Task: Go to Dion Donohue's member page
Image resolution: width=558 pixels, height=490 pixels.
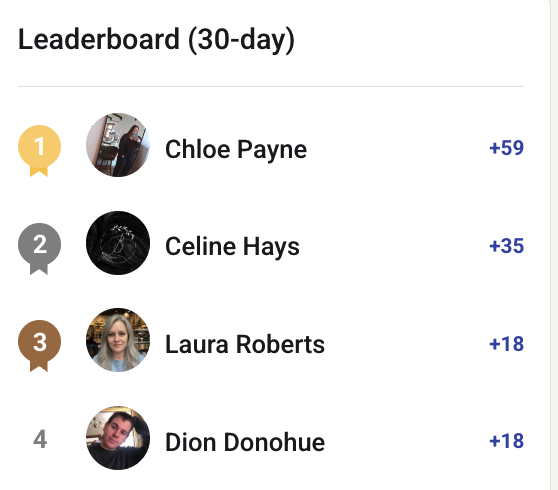Action: (x=245, y=442)
